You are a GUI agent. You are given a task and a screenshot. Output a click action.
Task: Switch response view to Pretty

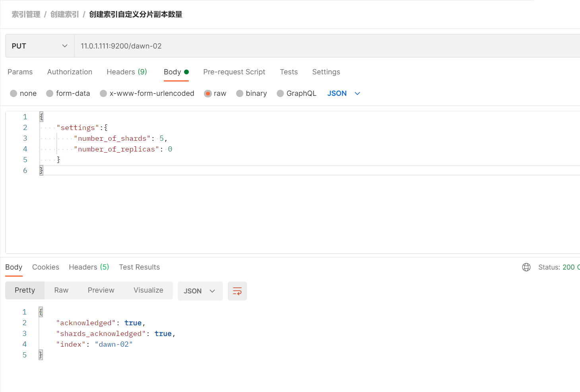[25, 291]
